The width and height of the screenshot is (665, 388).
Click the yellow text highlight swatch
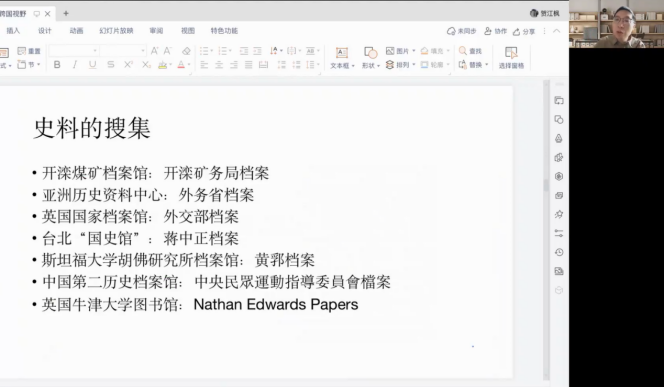(162, 65)
